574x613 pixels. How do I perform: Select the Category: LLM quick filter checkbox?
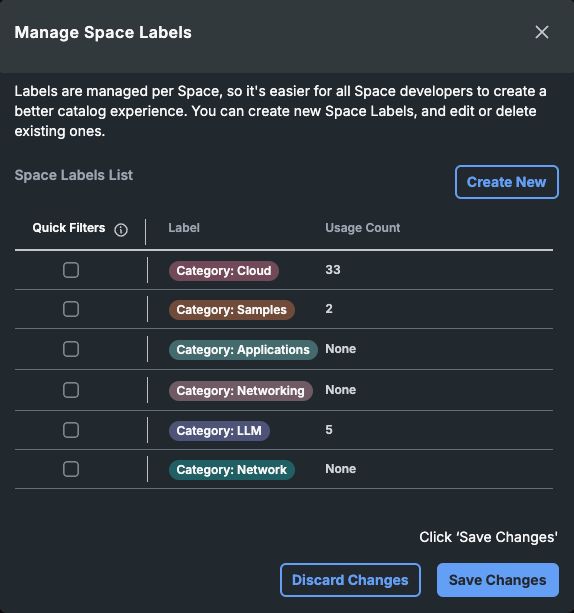point(71,430)
